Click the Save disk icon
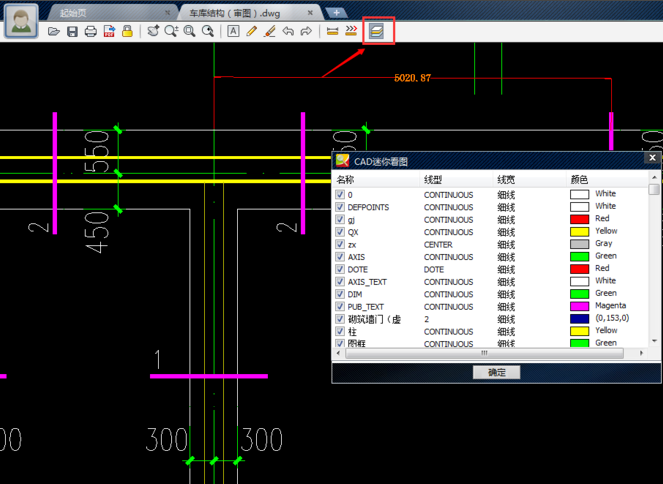This screenshot has width=663, height=484. [x=72, y=32]
